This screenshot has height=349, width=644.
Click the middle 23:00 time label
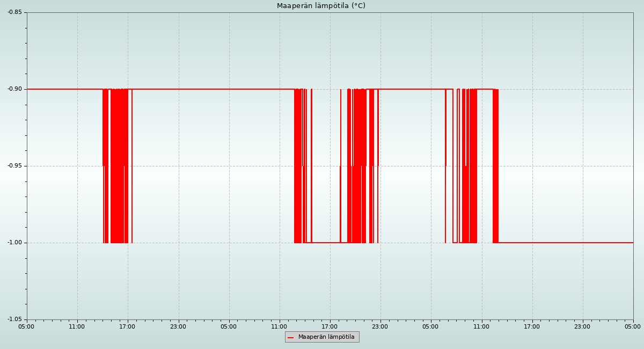point(380,326)
